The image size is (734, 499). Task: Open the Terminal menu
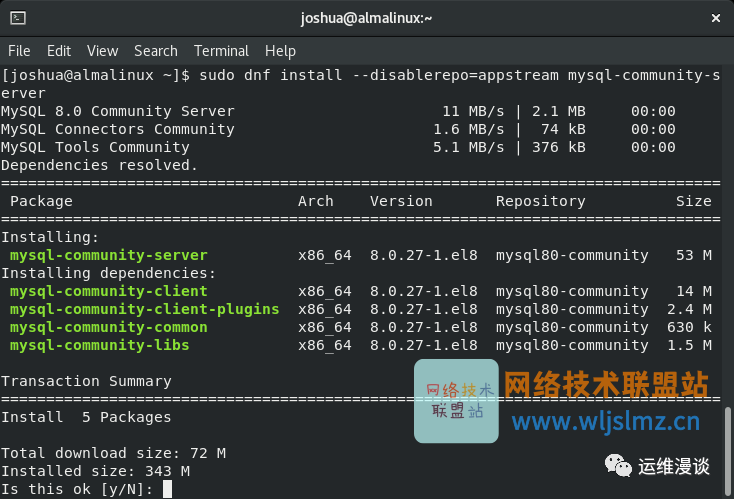(221, 51)
